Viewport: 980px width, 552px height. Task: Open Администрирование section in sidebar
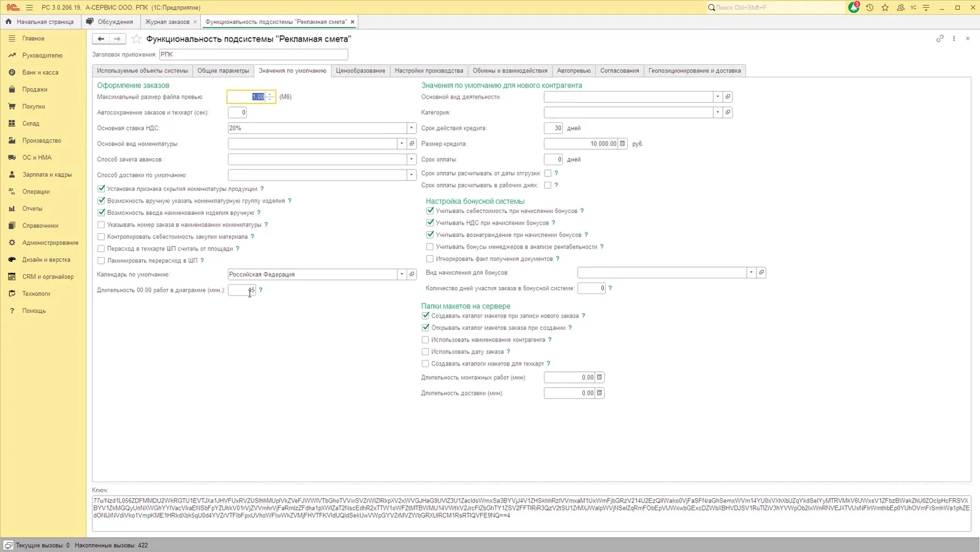pyautogui.click(x=50, y=243)
